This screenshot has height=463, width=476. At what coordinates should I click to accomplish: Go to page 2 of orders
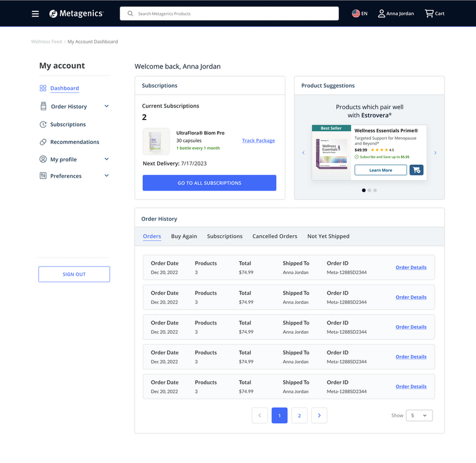299,415
